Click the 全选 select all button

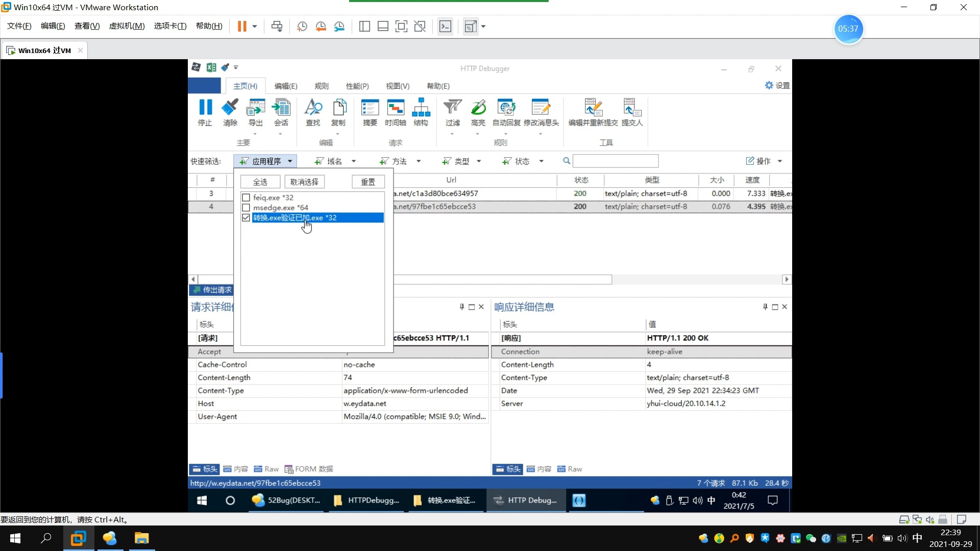tap(260, 182)
